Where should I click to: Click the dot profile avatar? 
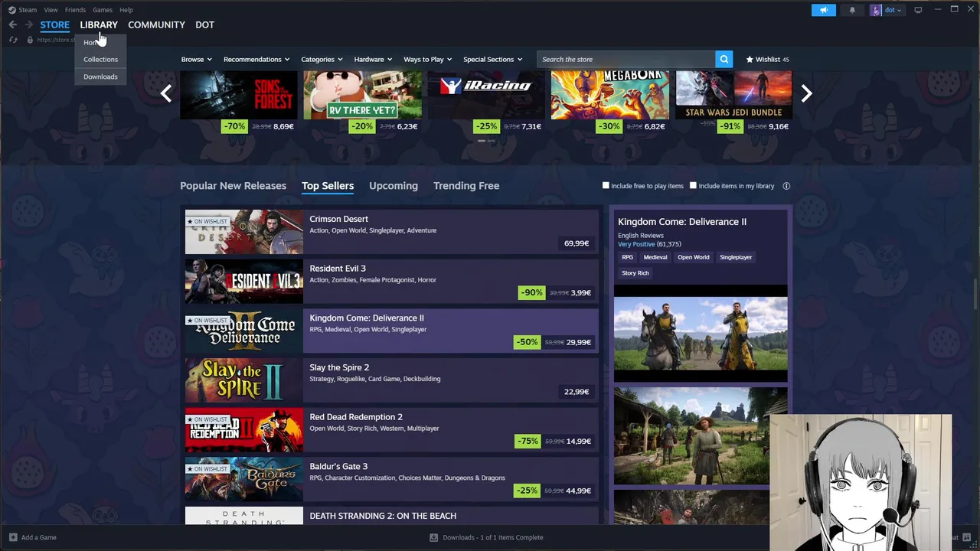coord(876,10)
